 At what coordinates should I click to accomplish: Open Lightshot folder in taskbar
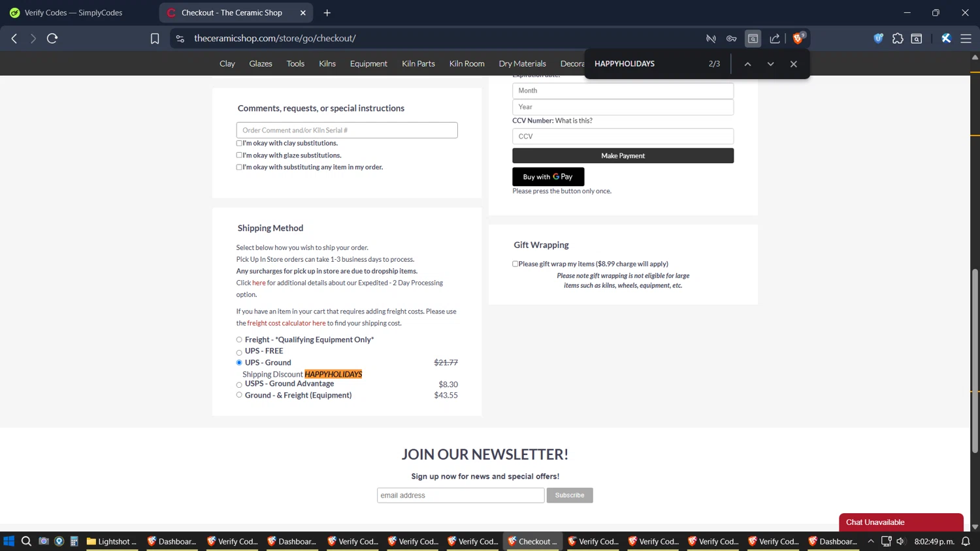pos(112,541)
